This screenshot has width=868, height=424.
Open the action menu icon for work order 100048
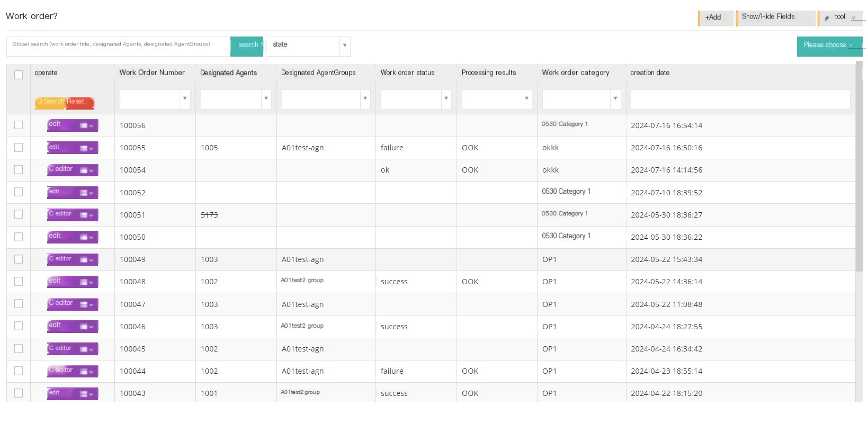coord(87,282)
